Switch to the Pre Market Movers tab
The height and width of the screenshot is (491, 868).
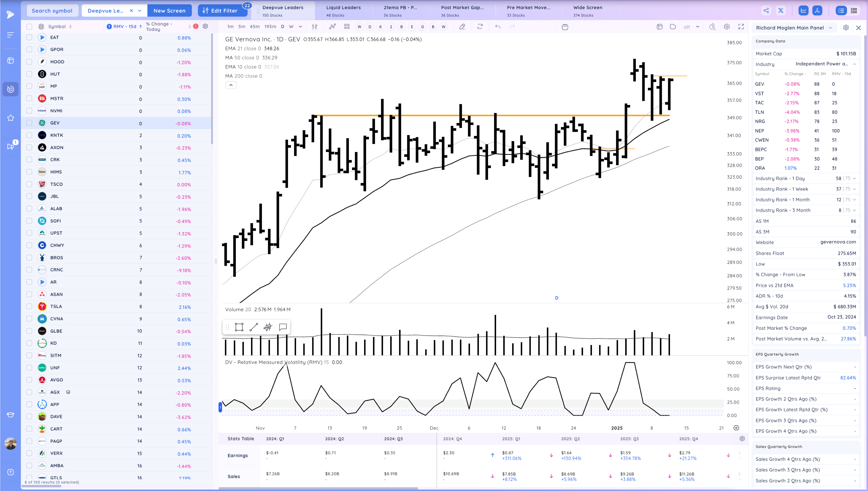(x=528, y=11)
